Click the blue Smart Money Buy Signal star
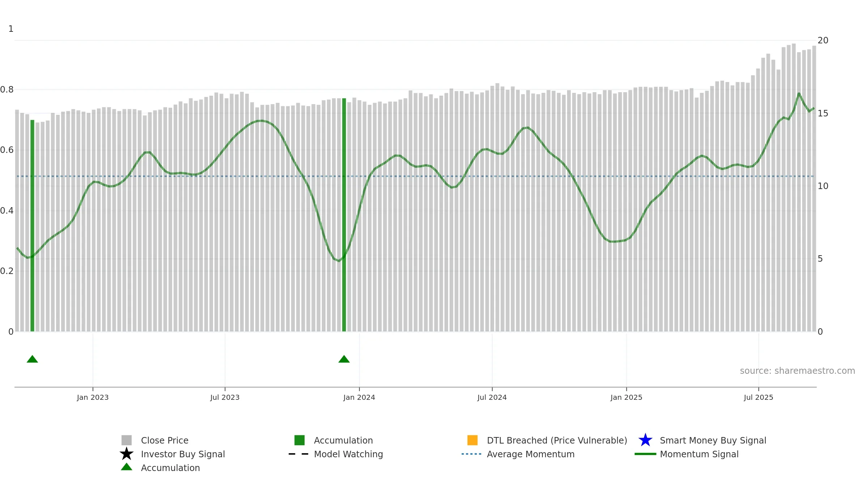 (645, 440)
